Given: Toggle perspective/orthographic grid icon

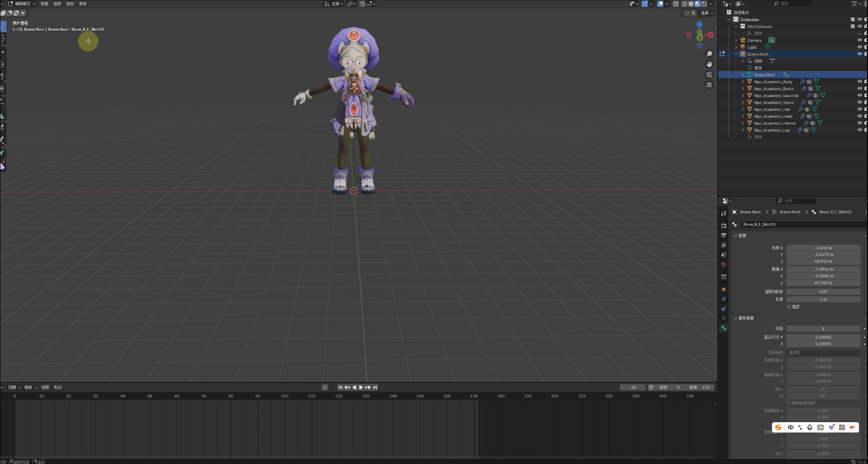Looking at the screenshot, I should pyautogui.click(x=709, y=85).
